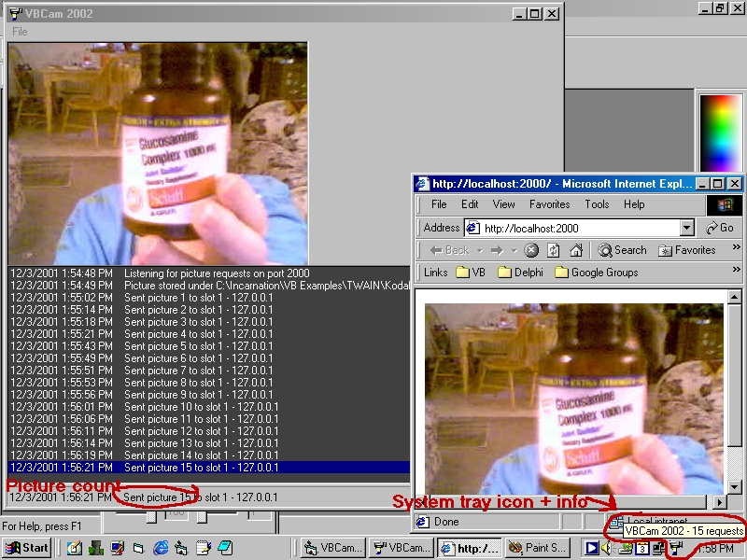This screenshot has height=560, width=747.
Task: Click the page icon in the Address bar
Action: coord(472,228)
